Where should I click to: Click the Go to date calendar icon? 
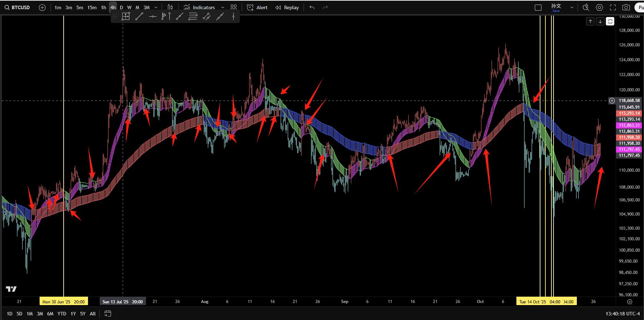click(108, 314)
